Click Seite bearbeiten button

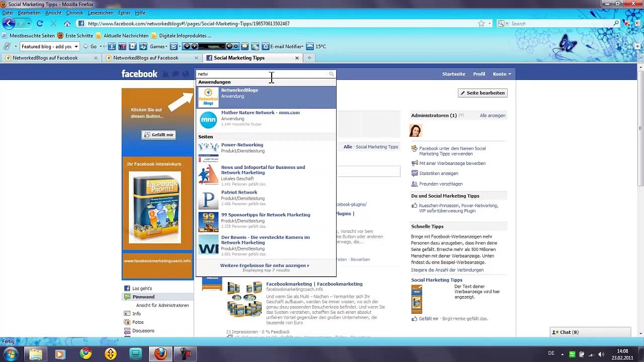[x=482, y=93]
